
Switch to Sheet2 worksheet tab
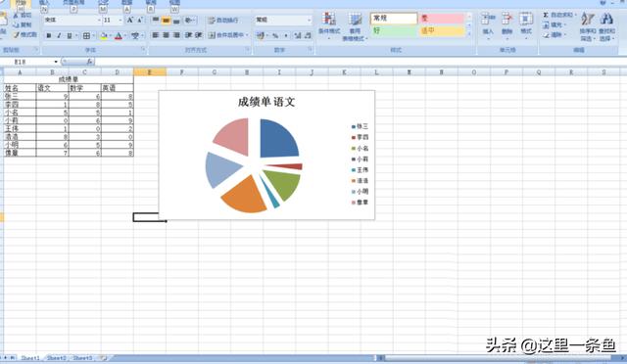pyautogui.click(x=57, y=358)
